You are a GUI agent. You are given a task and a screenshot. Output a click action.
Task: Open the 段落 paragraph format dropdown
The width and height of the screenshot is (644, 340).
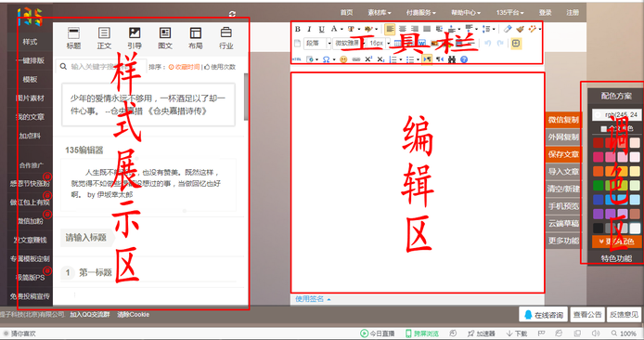(317, 43)
